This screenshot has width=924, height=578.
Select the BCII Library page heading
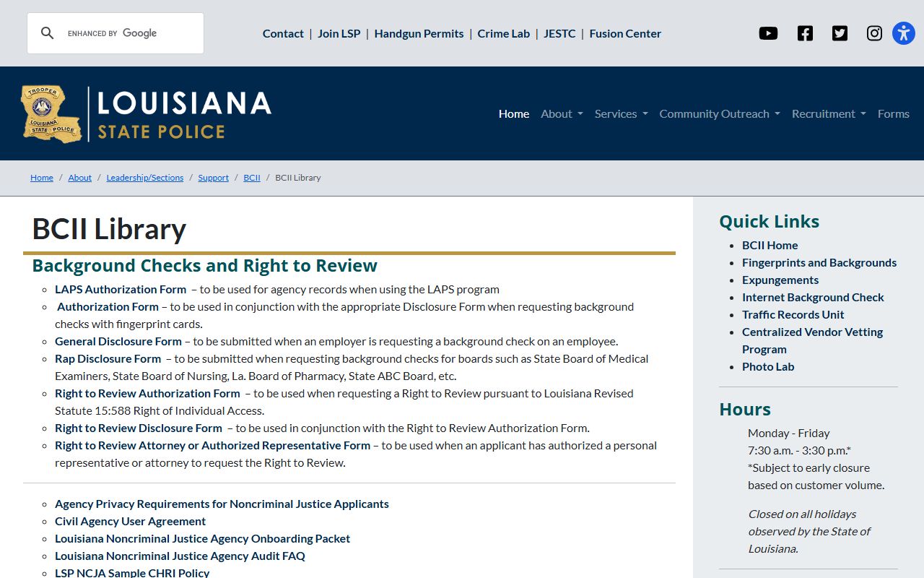pos(109,229)
